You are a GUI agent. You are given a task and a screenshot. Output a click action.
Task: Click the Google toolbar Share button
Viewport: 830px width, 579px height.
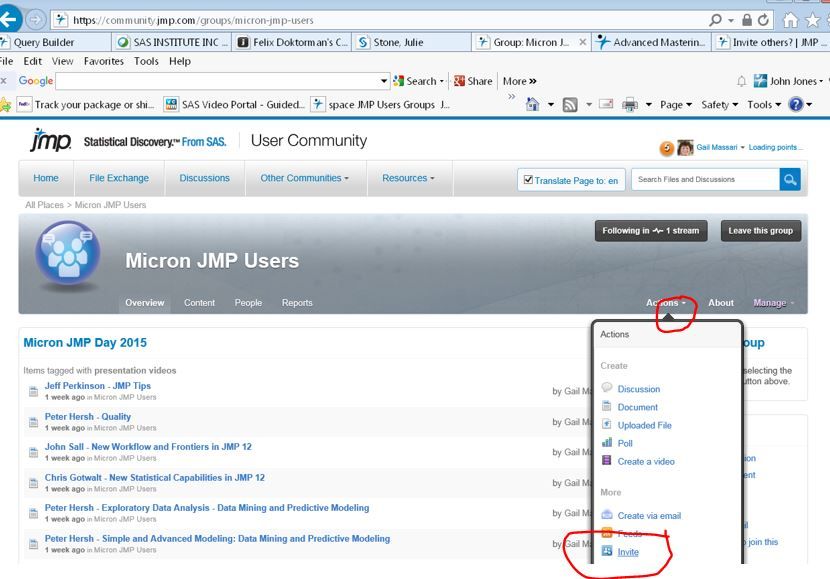click(x=473, y=81)
